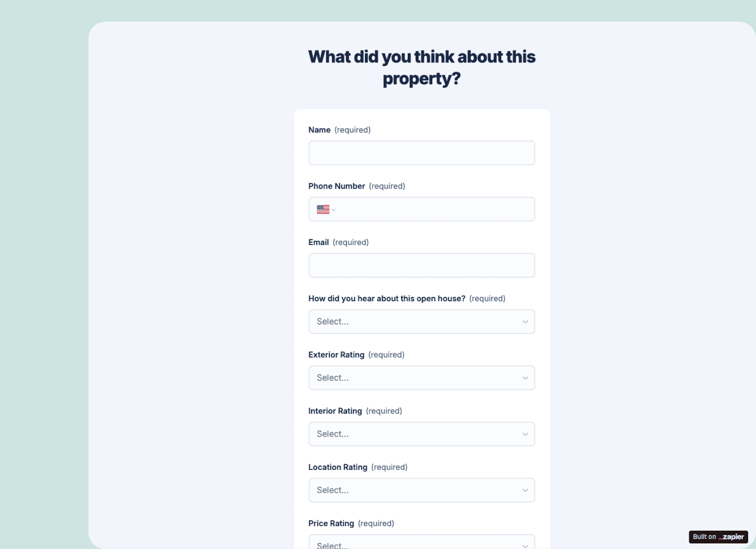
Task: Open the US flag country selector
Action: click(326, 209)
